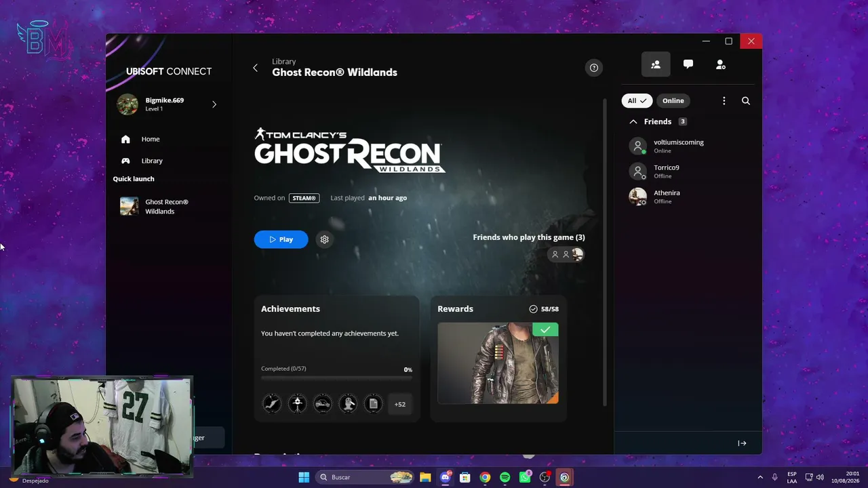
Task: Open OBS Studio from the taskbar
Action: [545, 477]
